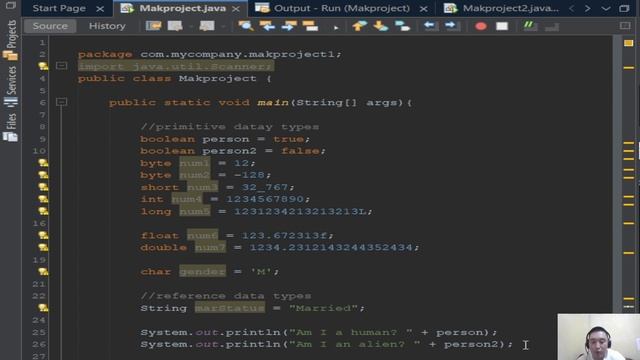Close the Start Page tab
Image resolution: width=640 pixels, height=360 pixels.
tap(100, 9)
